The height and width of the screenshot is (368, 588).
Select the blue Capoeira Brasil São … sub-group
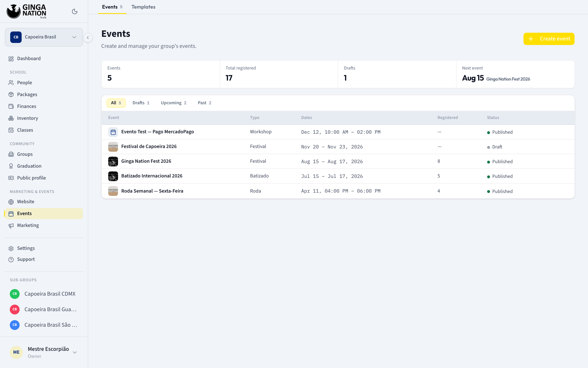click(44, 325)
